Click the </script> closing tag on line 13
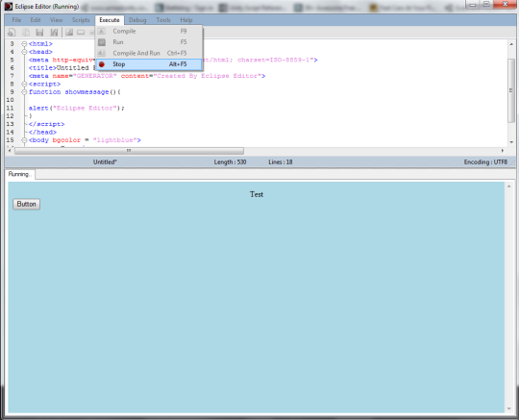This screenshot has height=420, width=519. pos(47,124)
